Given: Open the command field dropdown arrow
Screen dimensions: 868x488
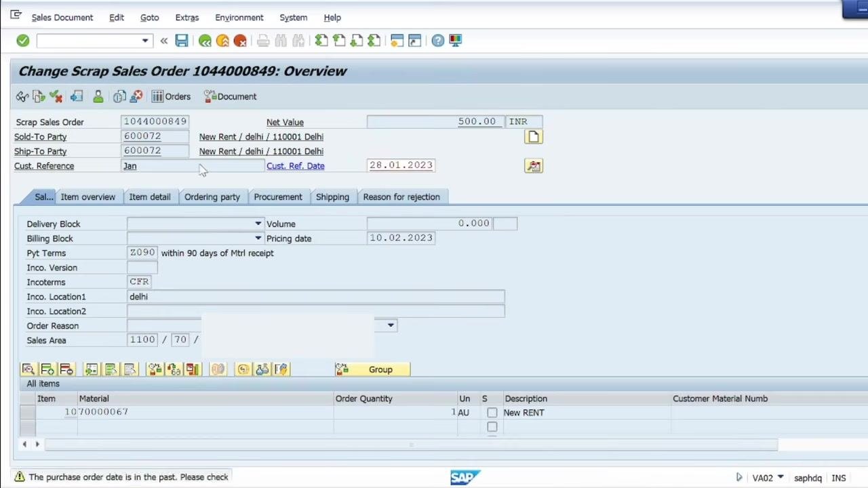Looking at the screenshot, I should coord(145,41).
